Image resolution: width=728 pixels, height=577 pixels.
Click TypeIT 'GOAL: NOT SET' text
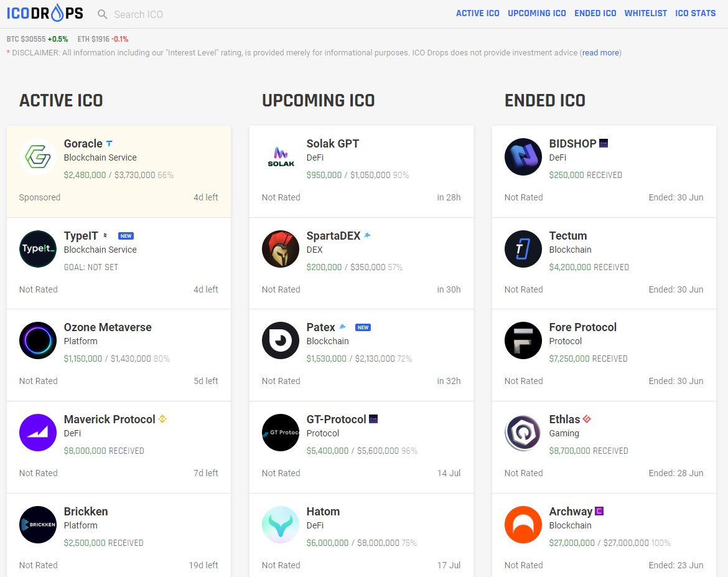coord(91,267)
